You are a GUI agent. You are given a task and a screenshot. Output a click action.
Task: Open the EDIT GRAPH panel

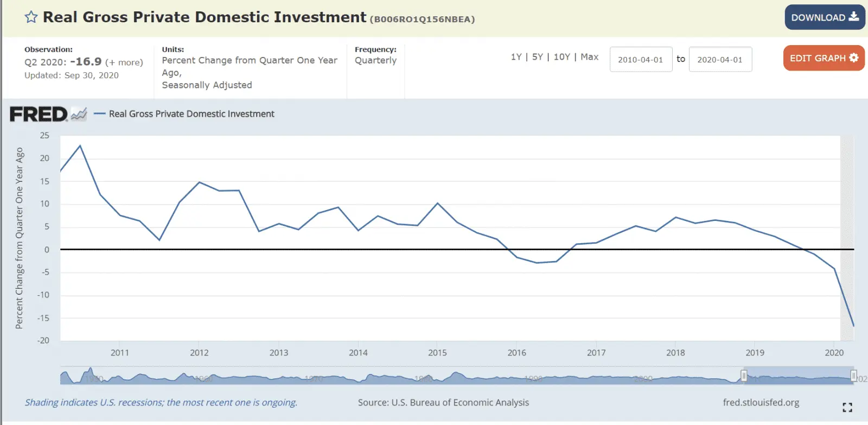823,58
